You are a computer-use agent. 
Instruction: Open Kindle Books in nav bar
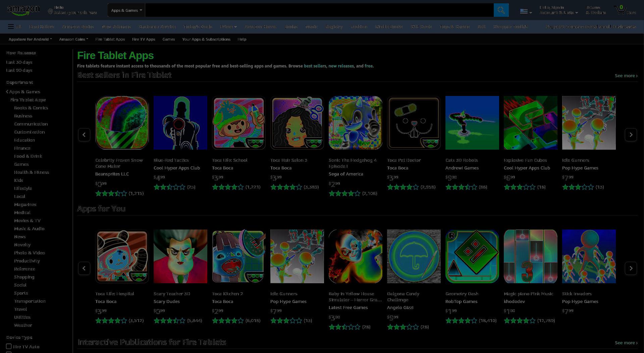pyautogui.click(x=389, y=27)
